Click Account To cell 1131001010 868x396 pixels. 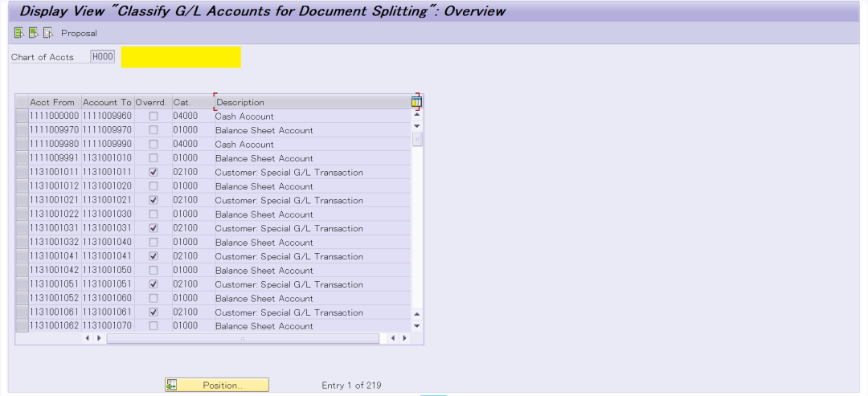108,158
